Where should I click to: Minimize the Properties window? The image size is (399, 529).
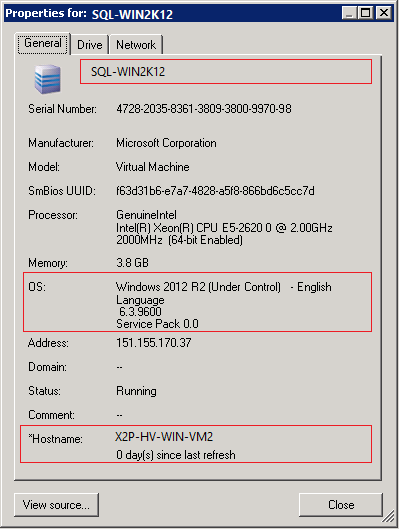(x=349, y=13)
